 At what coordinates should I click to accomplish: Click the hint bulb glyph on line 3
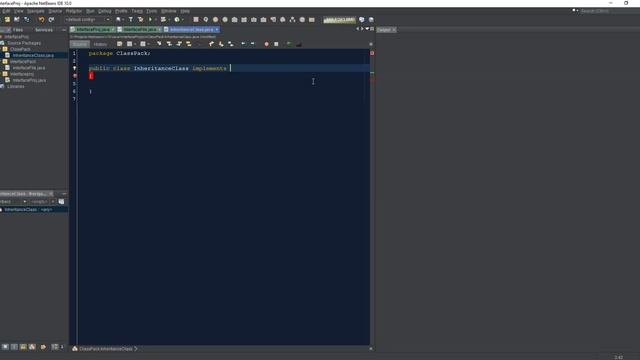coord(75,68)
